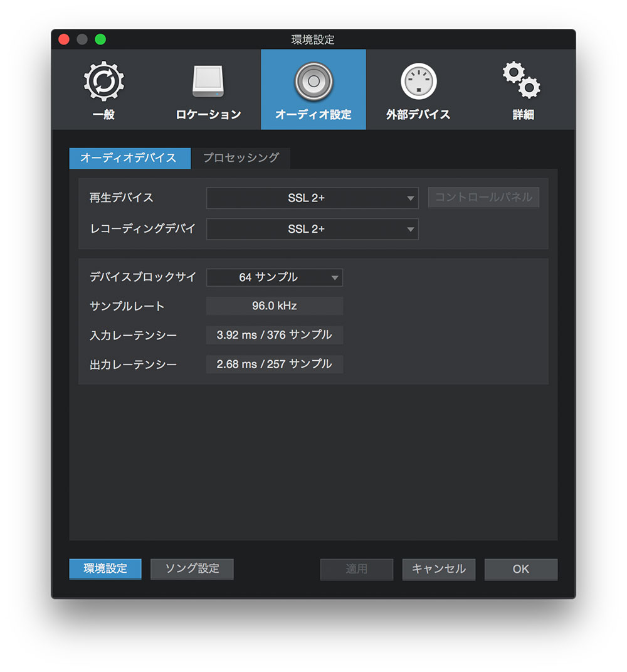627x672 pixels.
Task: Confirm with the OK button
Action: tap(521, 569)
